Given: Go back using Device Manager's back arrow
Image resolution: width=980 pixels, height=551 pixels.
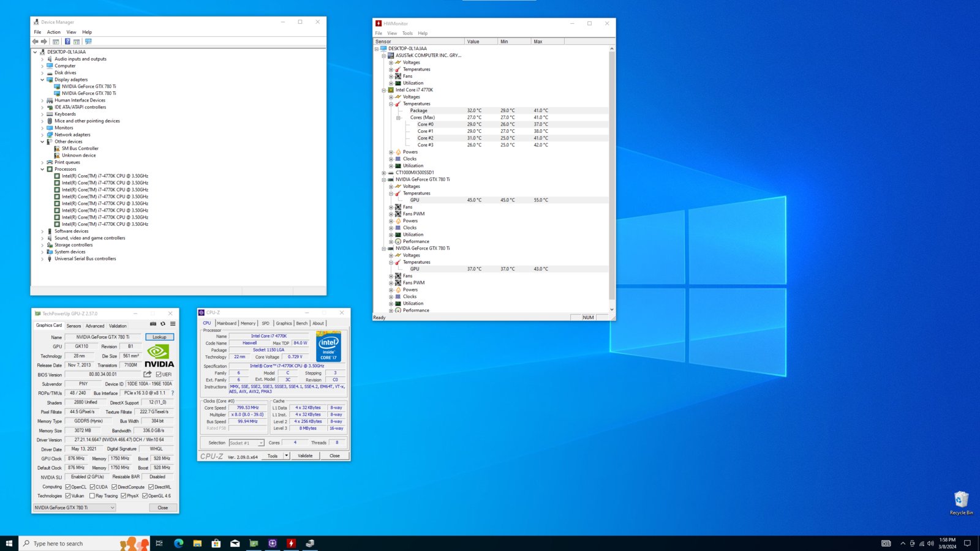Looking at the screenshot, I should [35, 42].
